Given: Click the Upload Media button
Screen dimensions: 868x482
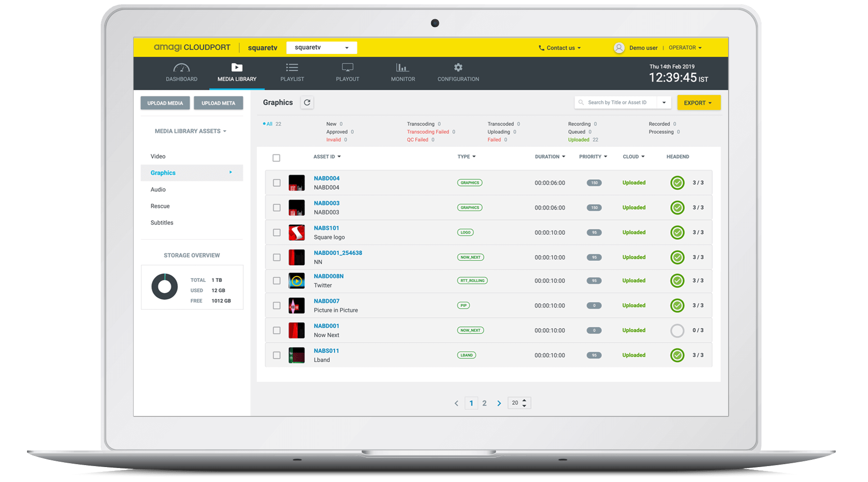Looking at the screenshot, I should (x=165, y=103).
